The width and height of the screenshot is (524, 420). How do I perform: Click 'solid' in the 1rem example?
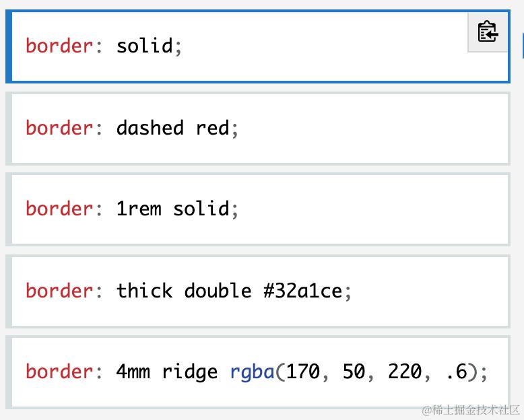pyautogui.click(x=201, y=209)
